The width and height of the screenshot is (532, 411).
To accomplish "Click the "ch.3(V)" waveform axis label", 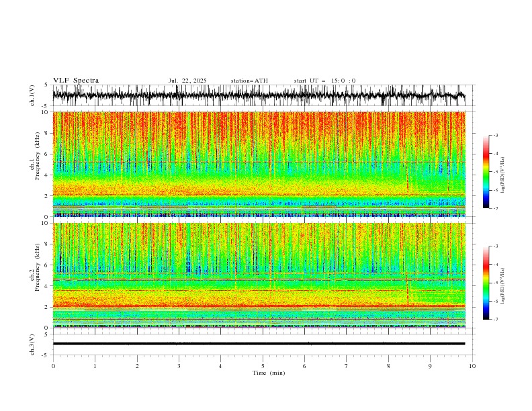I will click(32, 345).
